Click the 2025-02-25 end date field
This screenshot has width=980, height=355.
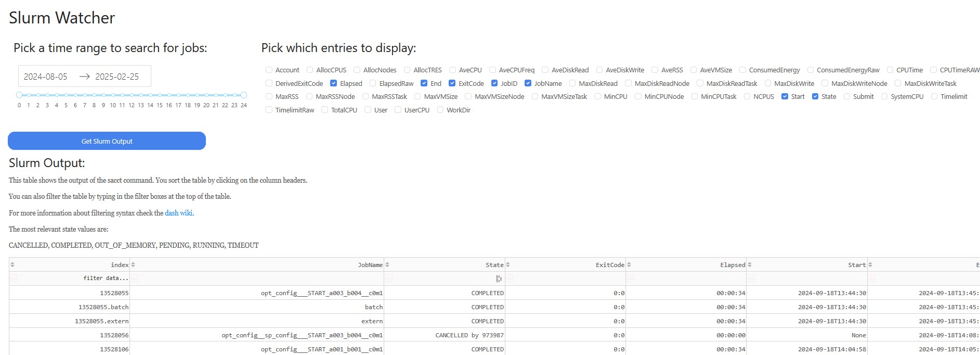pyautogui.click(x=117, y=77)
